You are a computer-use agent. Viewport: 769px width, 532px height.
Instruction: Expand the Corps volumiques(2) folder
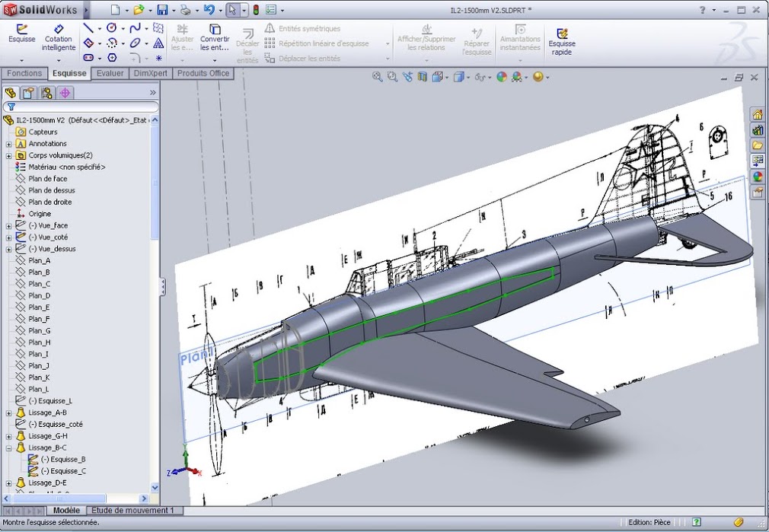tap(8, 155)
